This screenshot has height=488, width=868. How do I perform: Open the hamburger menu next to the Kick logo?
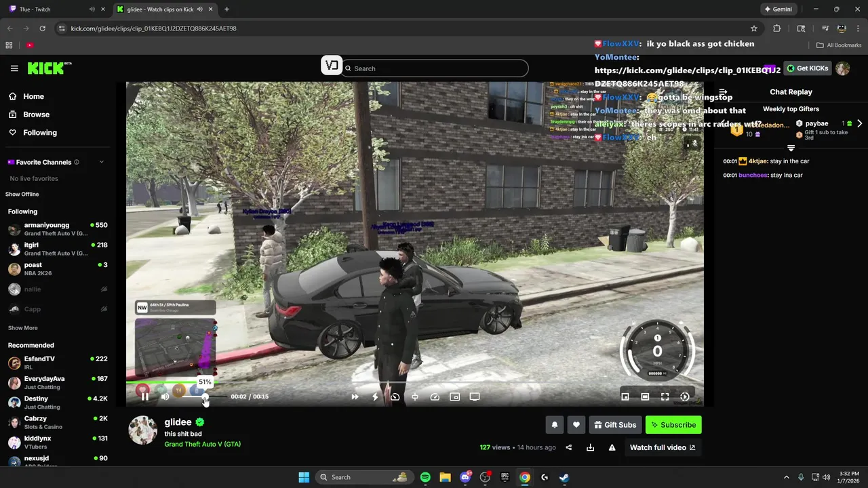point(14,68)
